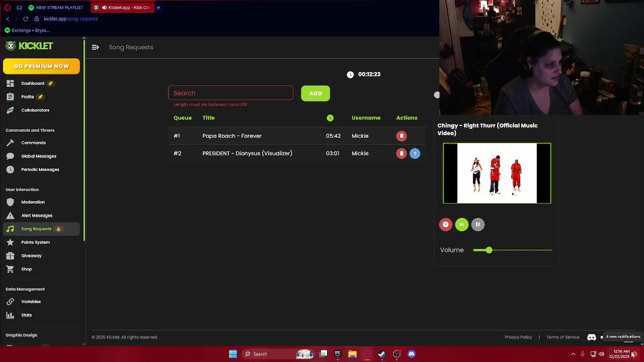The width and height of the screenshot is (644, 362).
Task: Click the taskbar speaker volume icon
Action: click(x=601, y=354)
